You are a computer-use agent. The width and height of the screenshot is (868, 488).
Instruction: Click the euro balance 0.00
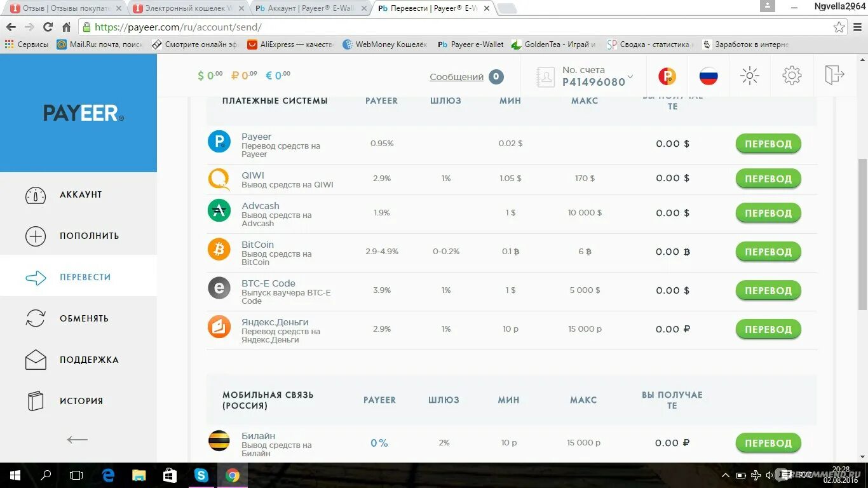tap(278, 76)
